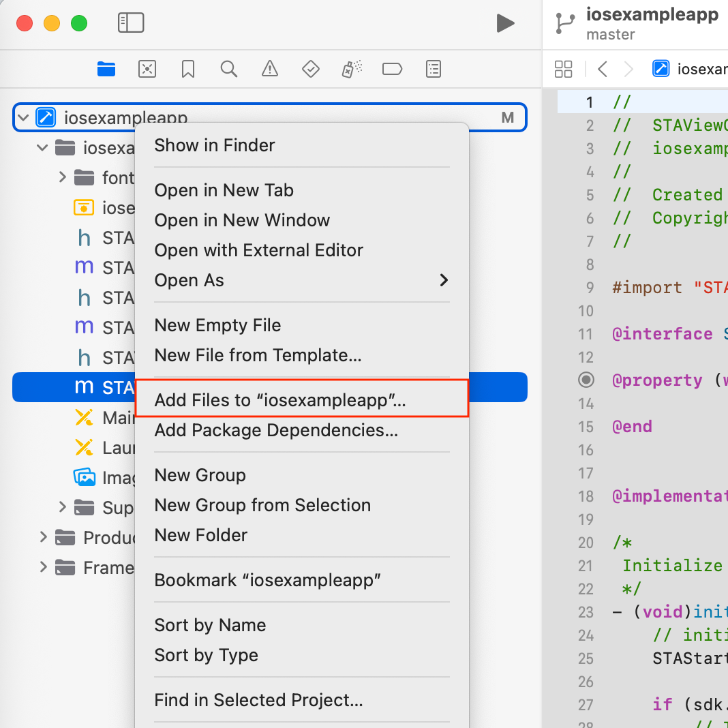Image resolution: width=728 pixels, height=728 pixels.
Task: Choose New File from Template…
Action: pos(302,355)
